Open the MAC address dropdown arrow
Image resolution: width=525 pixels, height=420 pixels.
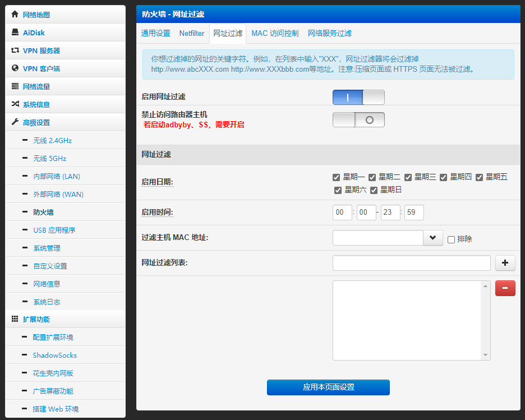click(432, 238)
